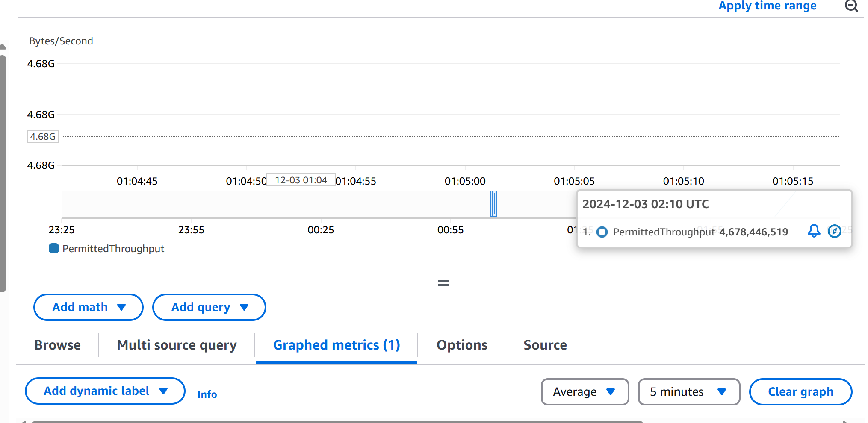Change the 5 minutes period dropdown
Screen dimensions: 868x423
(688, 392)
